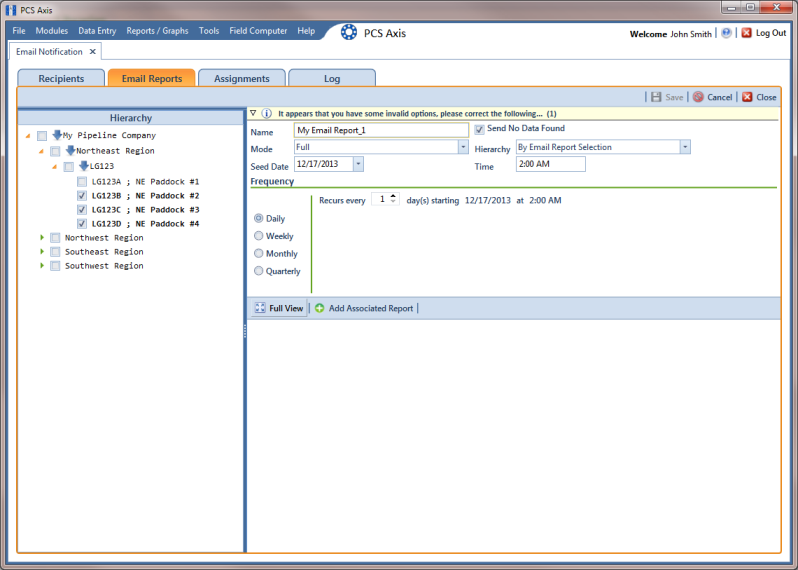
Task: Open the Modules menu
Action: pyautogui.click(x=51, y=31)
